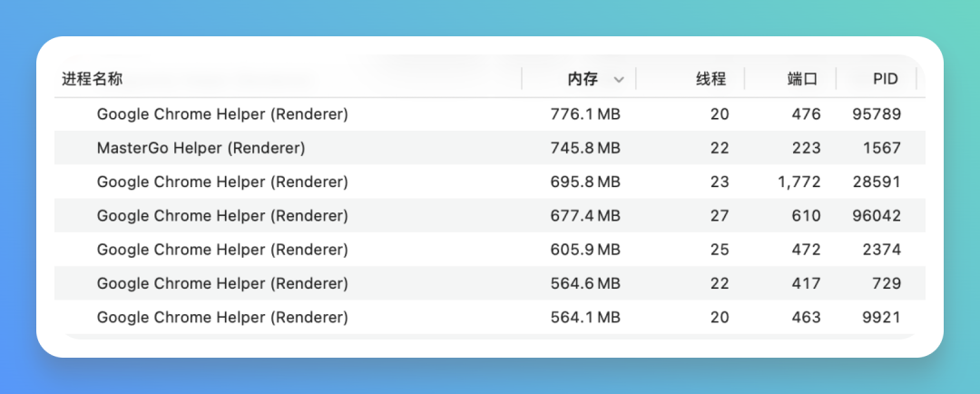Click the 27 threads cell
The image size is (980, 394).
tap(720, 216)
